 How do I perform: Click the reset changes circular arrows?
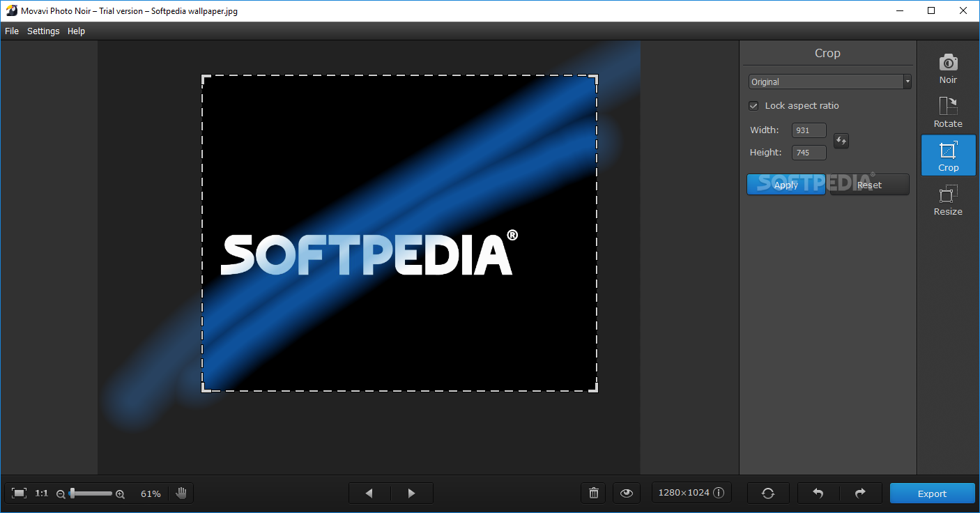click(x=768, y=493)
